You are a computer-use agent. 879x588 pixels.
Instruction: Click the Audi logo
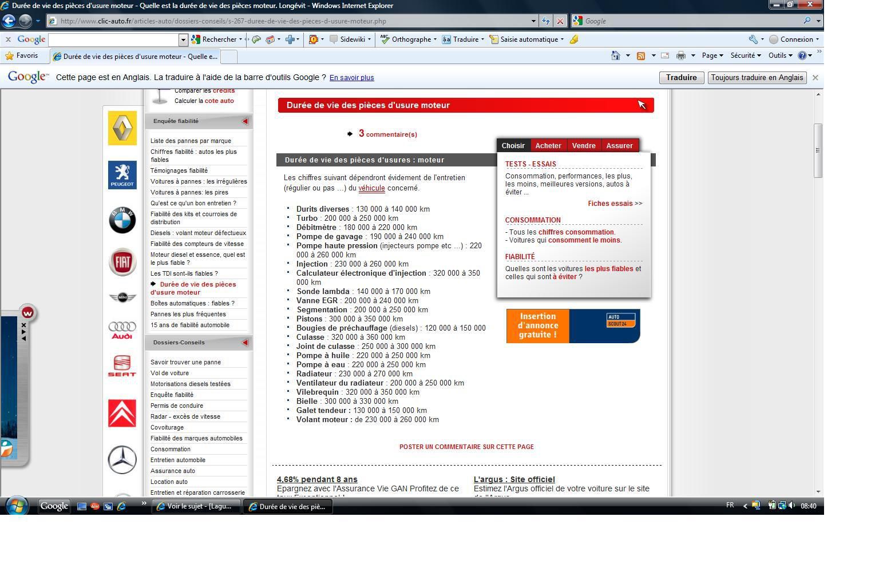(x=122, y=329)
